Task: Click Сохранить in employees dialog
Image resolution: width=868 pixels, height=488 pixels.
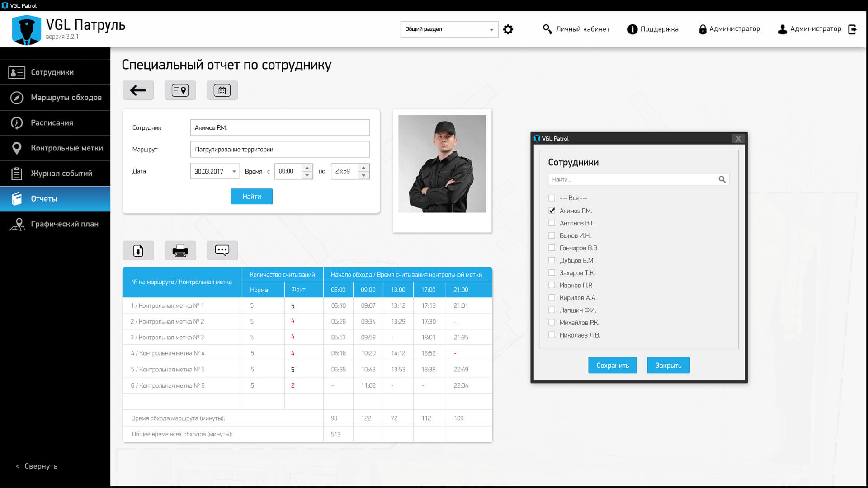Action: (x=613, y=366)
